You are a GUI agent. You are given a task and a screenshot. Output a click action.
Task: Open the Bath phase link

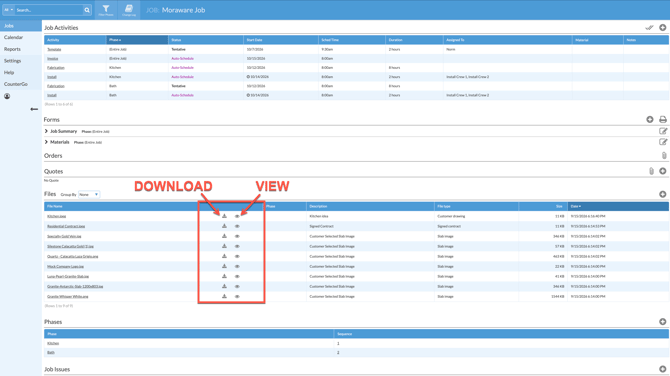51,352
